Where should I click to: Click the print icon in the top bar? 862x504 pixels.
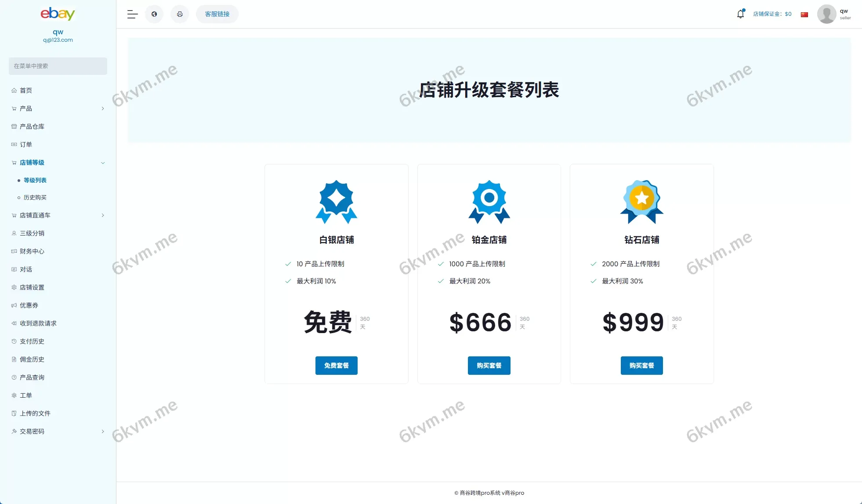pyautogui.click(x=180, y=14)
